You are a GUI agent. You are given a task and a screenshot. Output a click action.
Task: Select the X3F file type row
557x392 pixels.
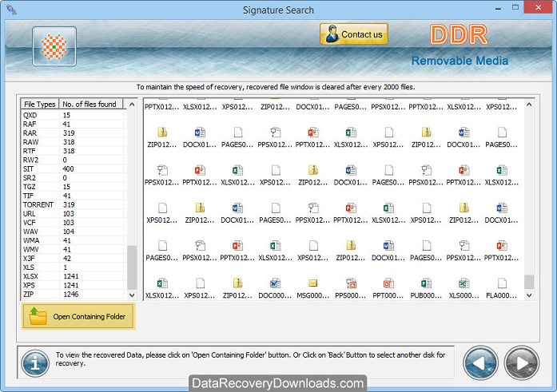tap(73, 258)
